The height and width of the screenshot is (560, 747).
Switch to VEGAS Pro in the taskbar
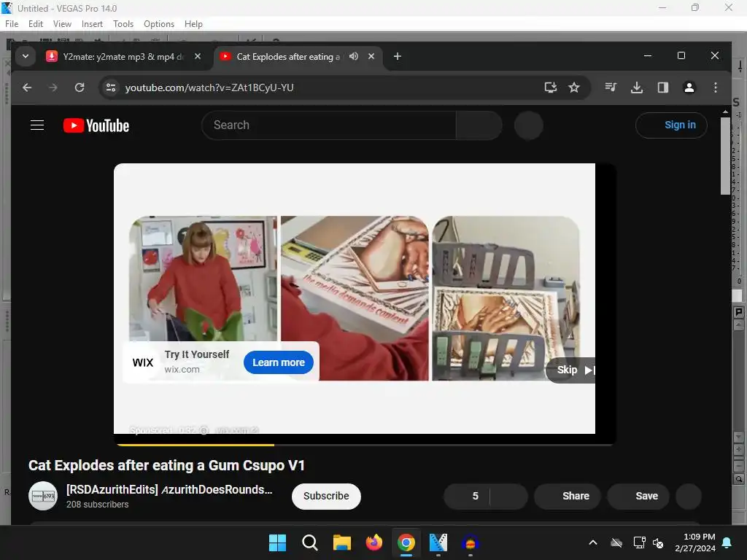point(438,542)
